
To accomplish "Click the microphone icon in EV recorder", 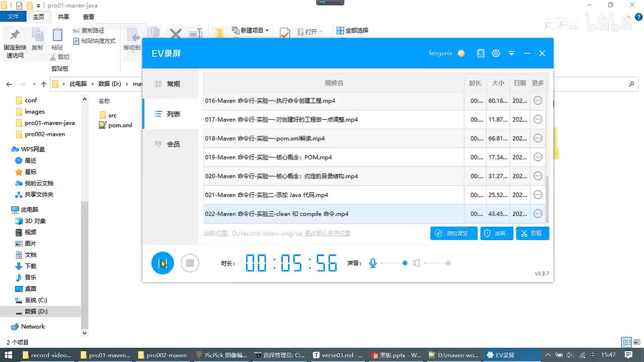I will pyautogui.click(x=373, y=263).
